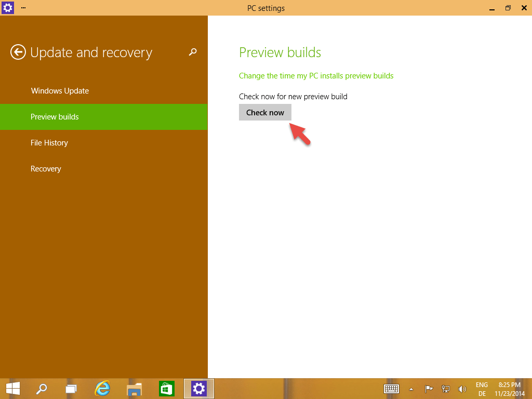The width and height of the screenshot is (532, 399).
Task: Select Windows Update in the sidebar
Action: pyautogui.click(x=60, y=91)
